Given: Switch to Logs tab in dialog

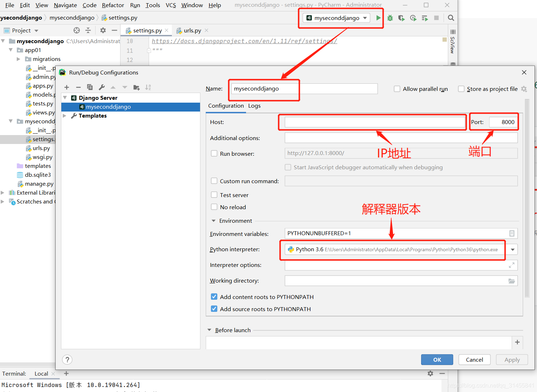Looking at the screenshot, I should (254, 106).
